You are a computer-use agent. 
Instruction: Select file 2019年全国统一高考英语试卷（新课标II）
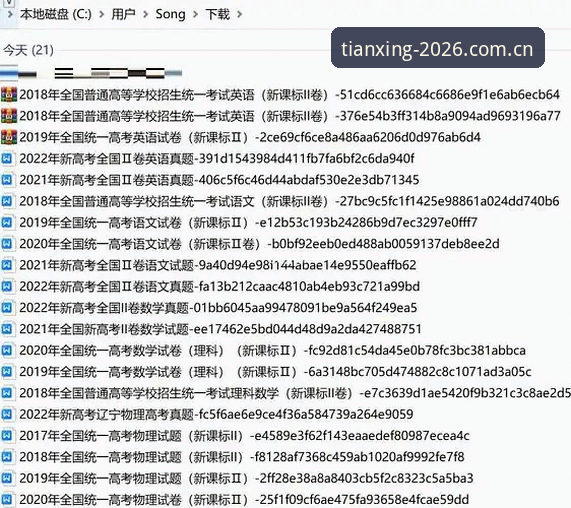[250, 137]
